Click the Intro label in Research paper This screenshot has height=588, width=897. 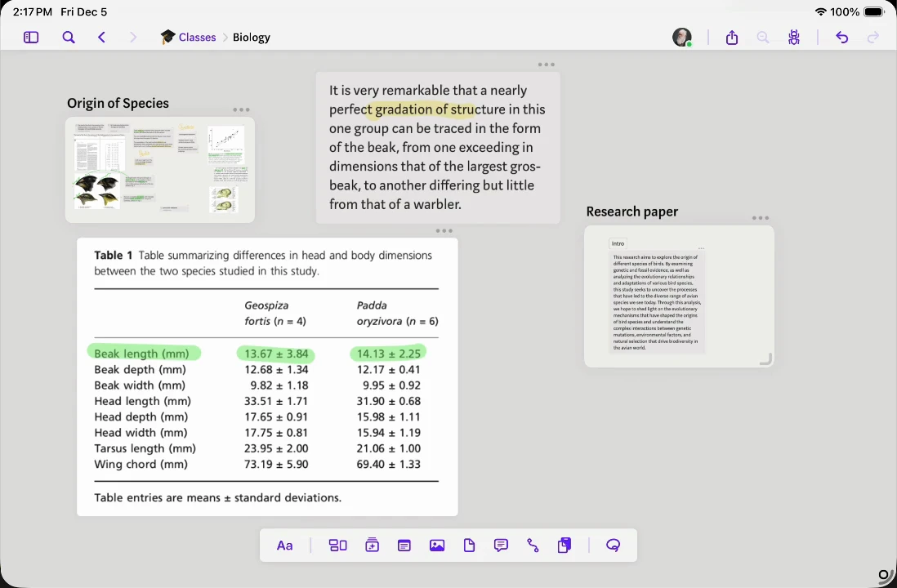coord(618,243)
